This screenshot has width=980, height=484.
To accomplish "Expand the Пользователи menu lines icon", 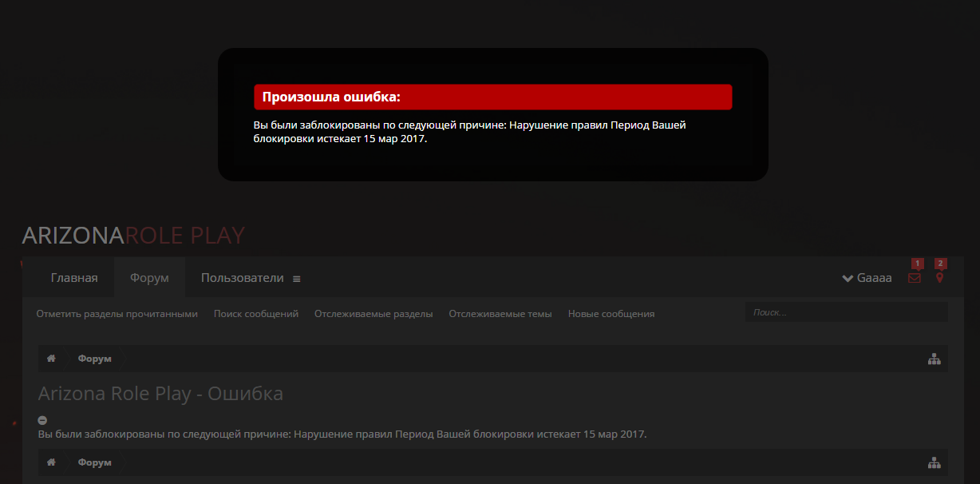I will click(297, 279).
